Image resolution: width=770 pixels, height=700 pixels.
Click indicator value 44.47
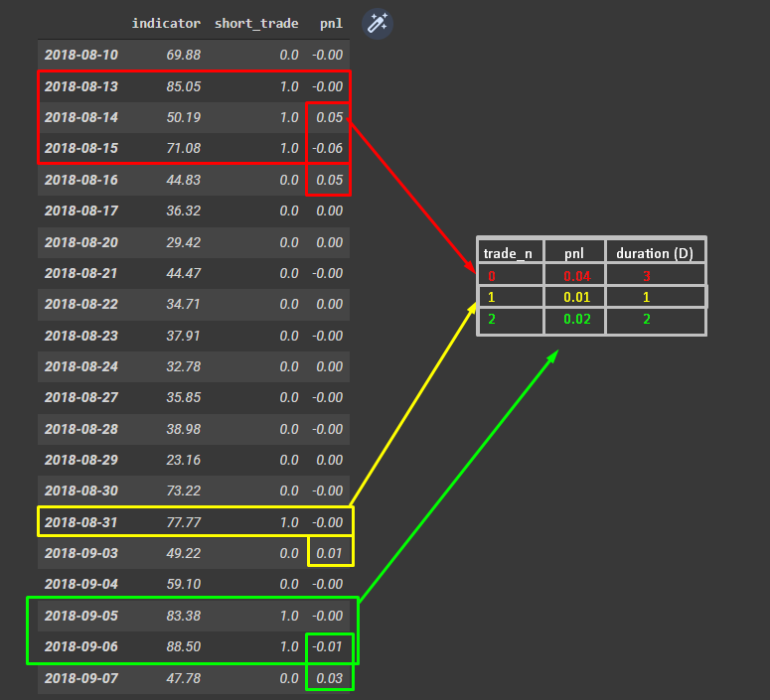coord(184,273)
